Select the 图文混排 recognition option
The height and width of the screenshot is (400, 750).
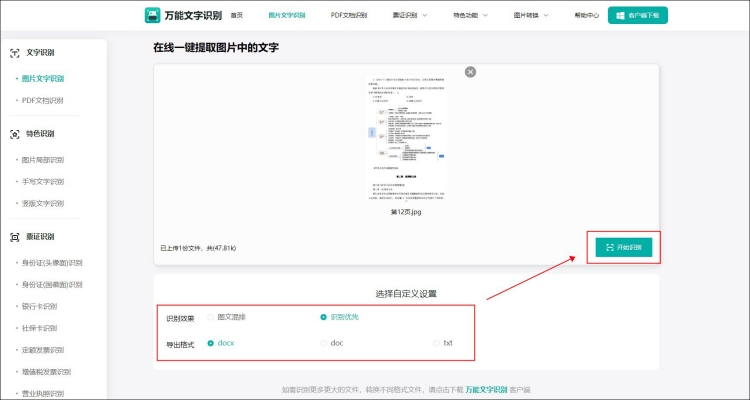coord(210,317)
